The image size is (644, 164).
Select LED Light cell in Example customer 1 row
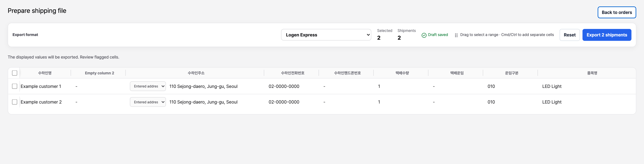point(587,86)
